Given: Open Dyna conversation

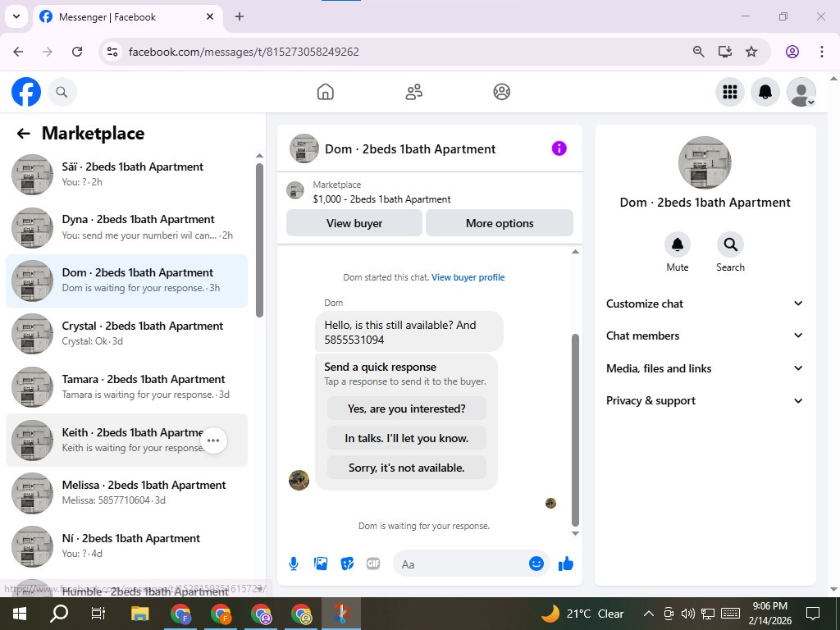Looking at the screenshot, I should click(x=126, y=227).
